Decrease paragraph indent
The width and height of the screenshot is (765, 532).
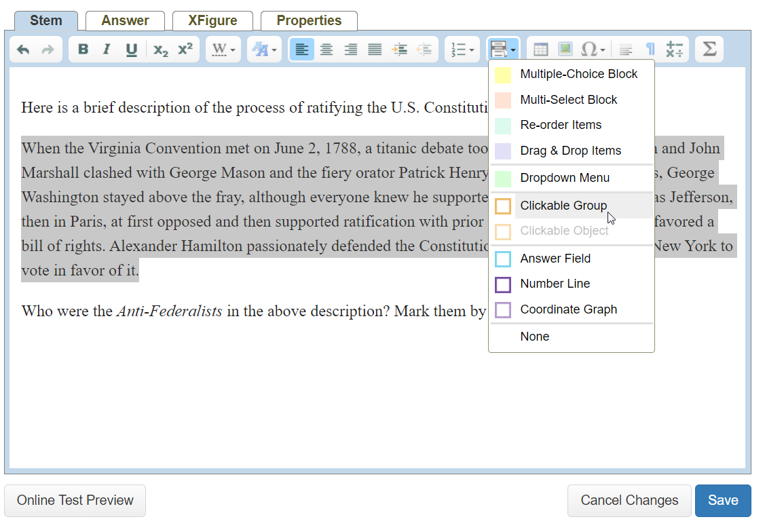(424, 50)
